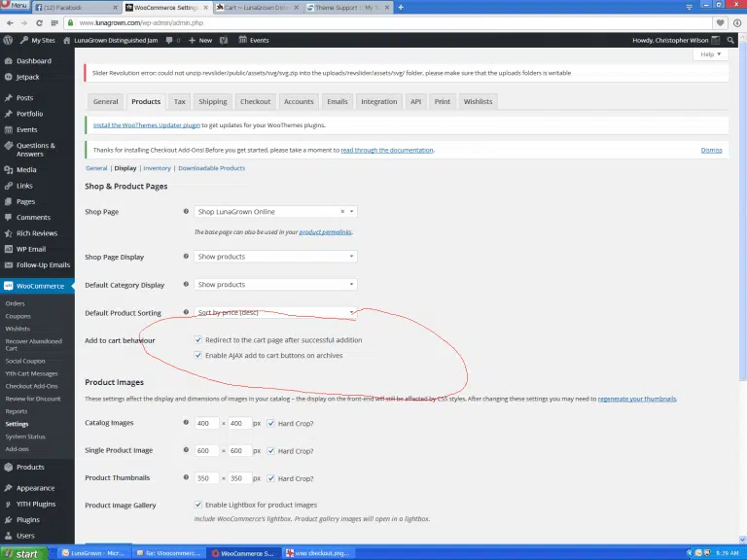This screenshot has width=747, height=560.
Task: Open YITH Plugins in the sidebar
Action: point(37,504)
